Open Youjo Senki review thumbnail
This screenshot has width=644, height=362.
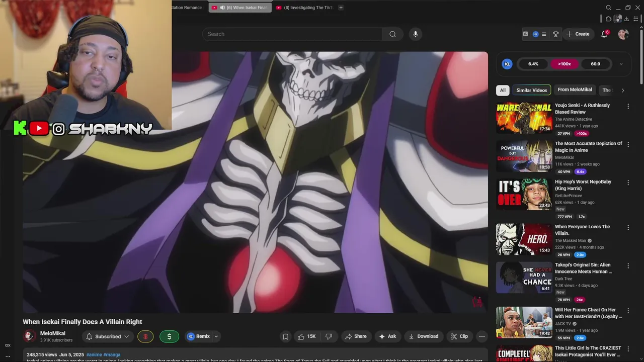524,118
